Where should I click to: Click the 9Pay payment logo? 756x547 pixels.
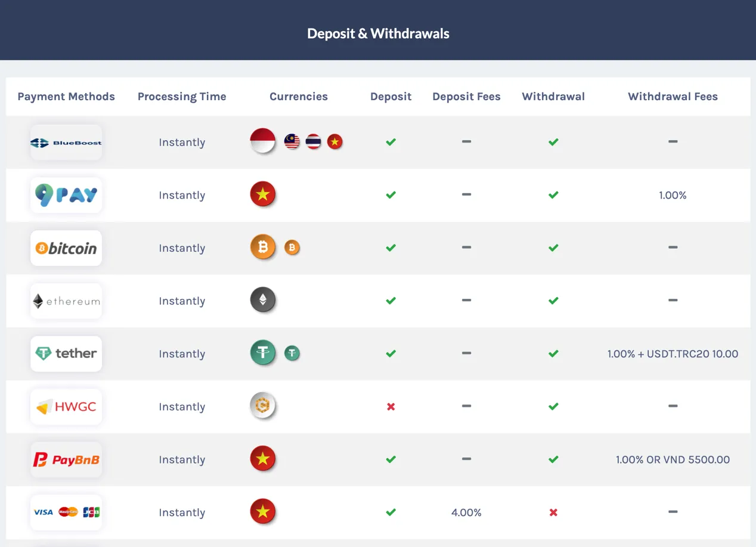[66, 195]
